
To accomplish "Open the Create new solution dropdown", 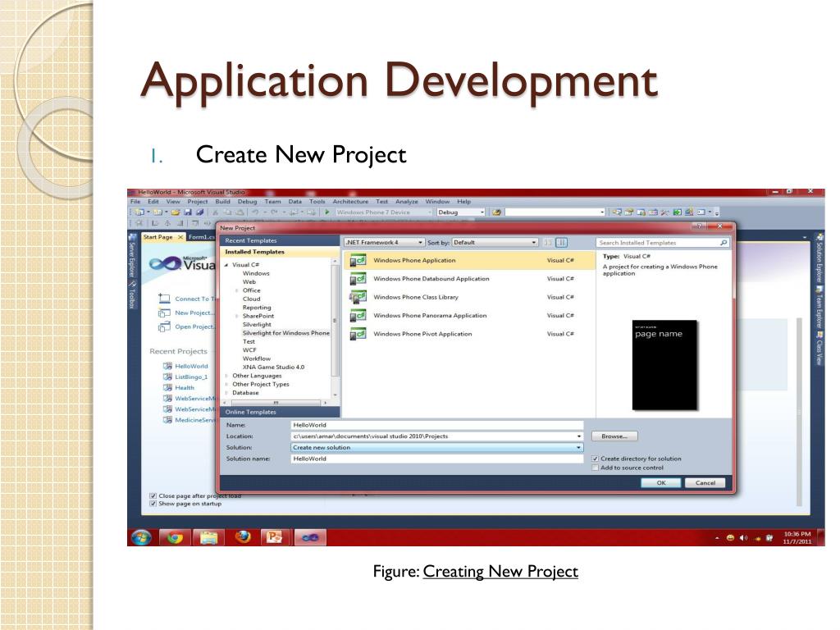I will [x=578, y=447].
